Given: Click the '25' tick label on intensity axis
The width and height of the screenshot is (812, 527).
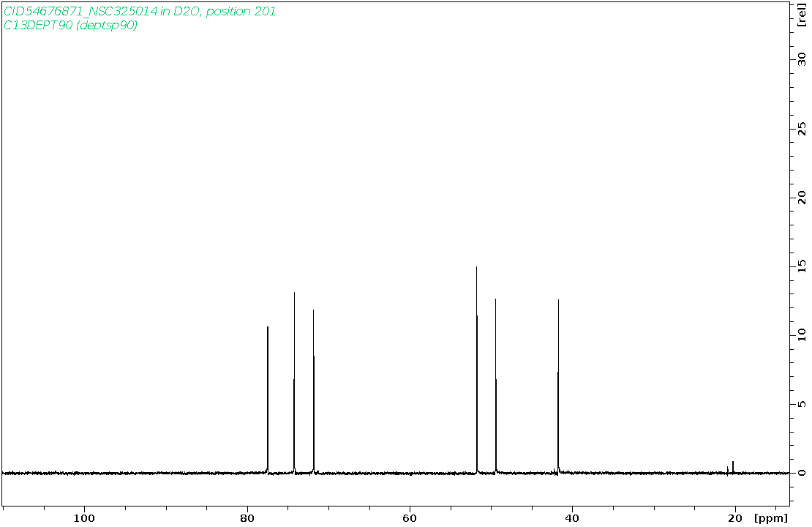Looking at the screenshot, I should tap(802, 128).
